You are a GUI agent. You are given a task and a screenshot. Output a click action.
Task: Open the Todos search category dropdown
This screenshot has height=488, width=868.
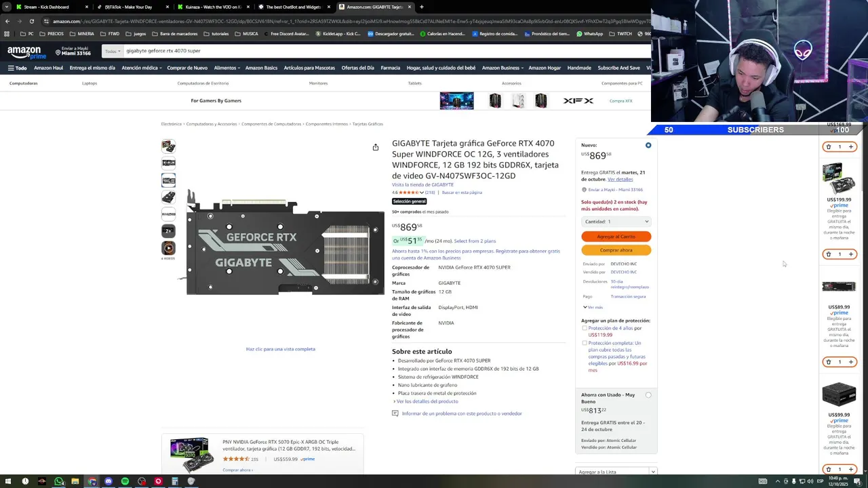(113, 51)
